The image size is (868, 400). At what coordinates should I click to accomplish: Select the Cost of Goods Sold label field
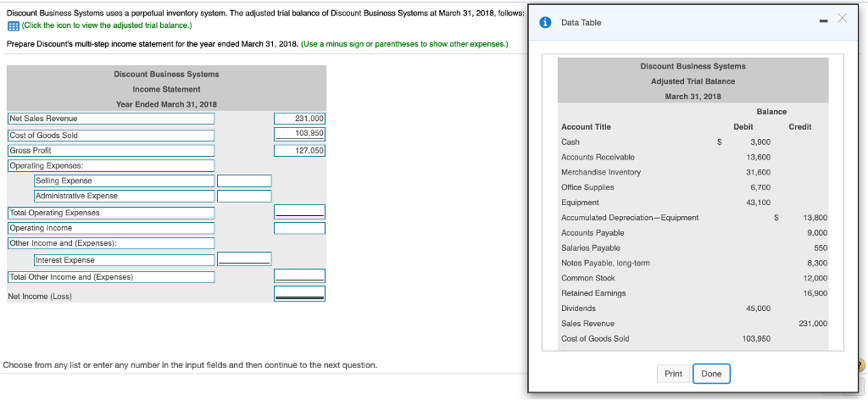pos(111,136)
